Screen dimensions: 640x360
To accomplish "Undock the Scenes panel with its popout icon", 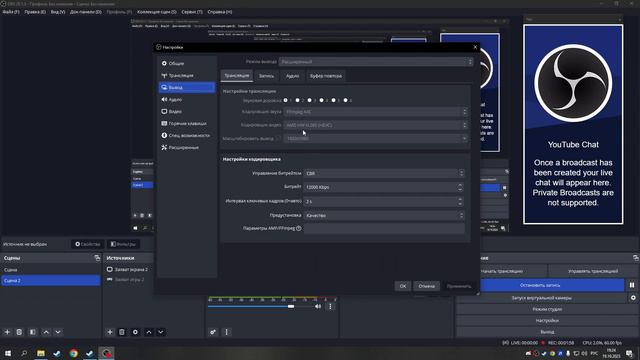I will pyautogui.click(x=97, y=258).
